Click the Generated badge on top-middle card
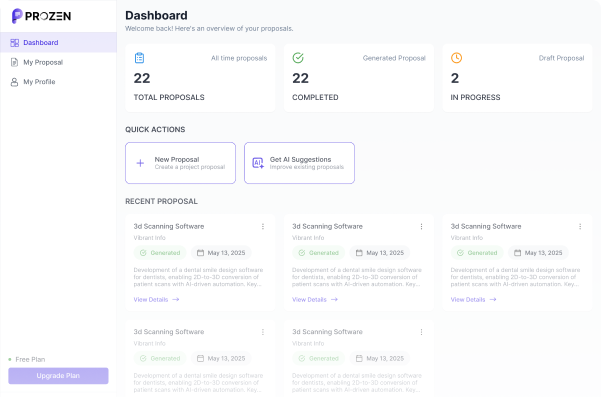601x397 pixels. click(x=319, y=253)
